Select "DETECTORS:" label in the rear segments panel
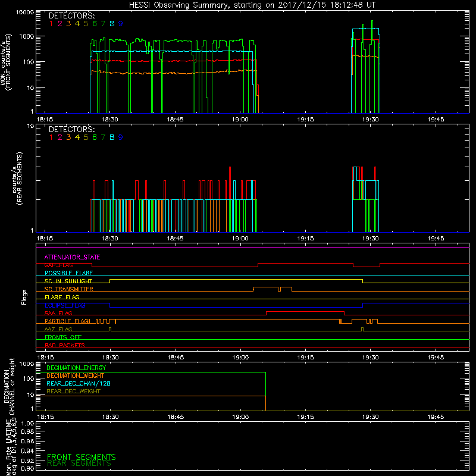The image size is (476, 476). pyautogui.click(x=71, y=130)
